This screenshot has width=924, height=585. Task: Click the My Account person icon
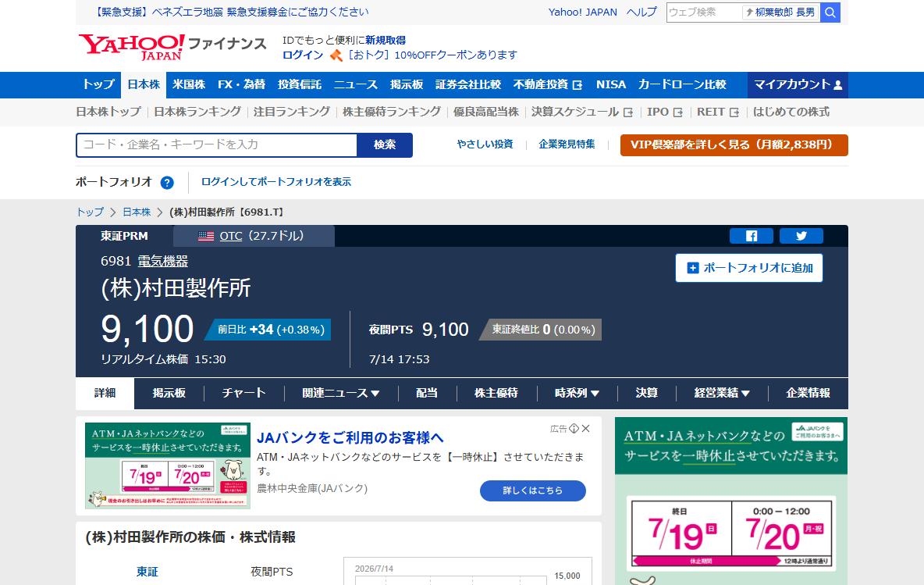click(x=838, y=85)
